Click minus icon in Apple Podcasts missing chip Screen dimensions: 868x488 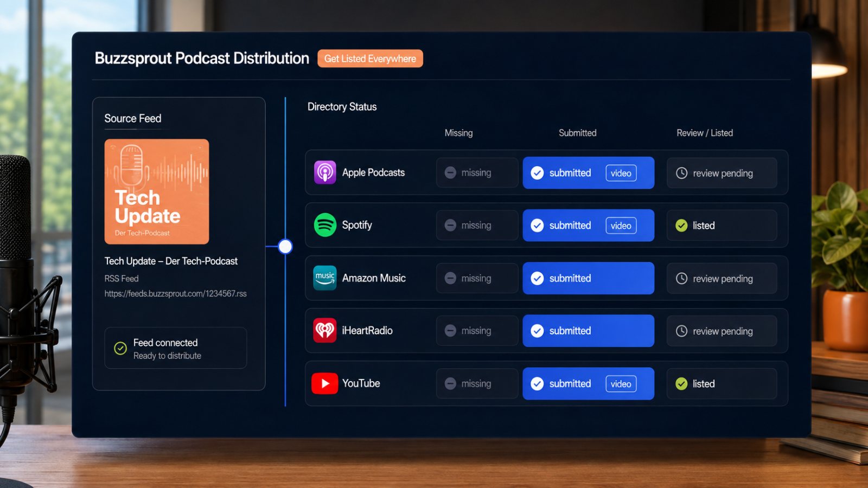click(450, 173)
